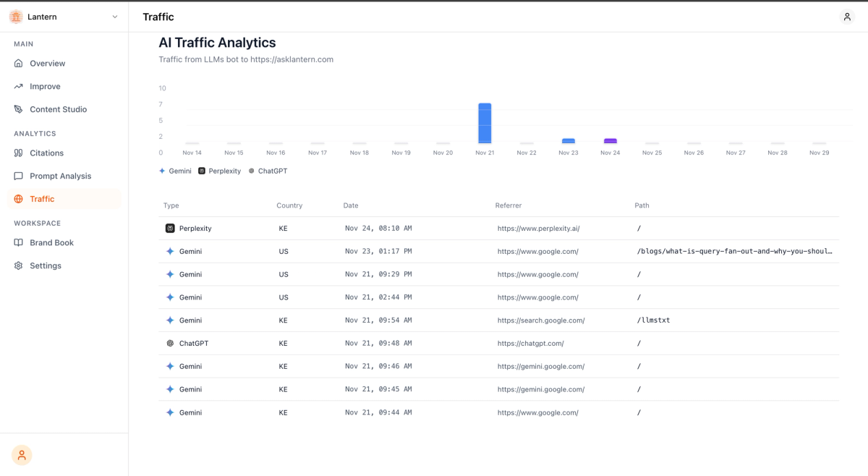This screenshot has width=868, height=476.
Task: Click Gemini icon in the 02:44 PM row
Action: tap(170, 297)
